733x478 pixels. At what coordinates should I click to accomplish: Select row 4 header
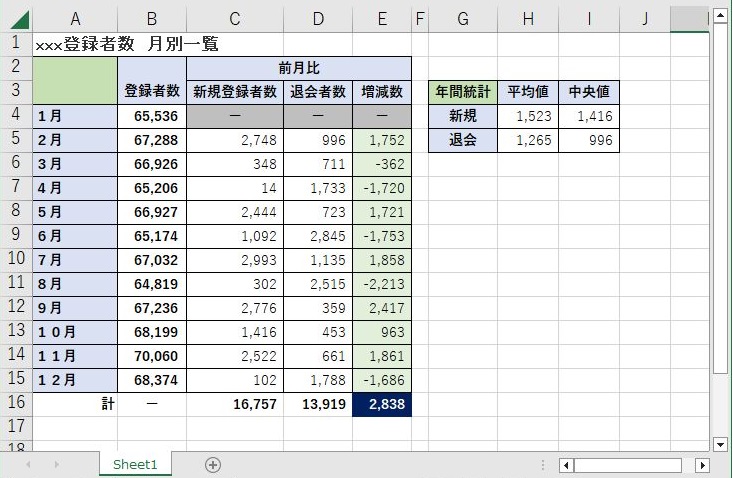16,116
